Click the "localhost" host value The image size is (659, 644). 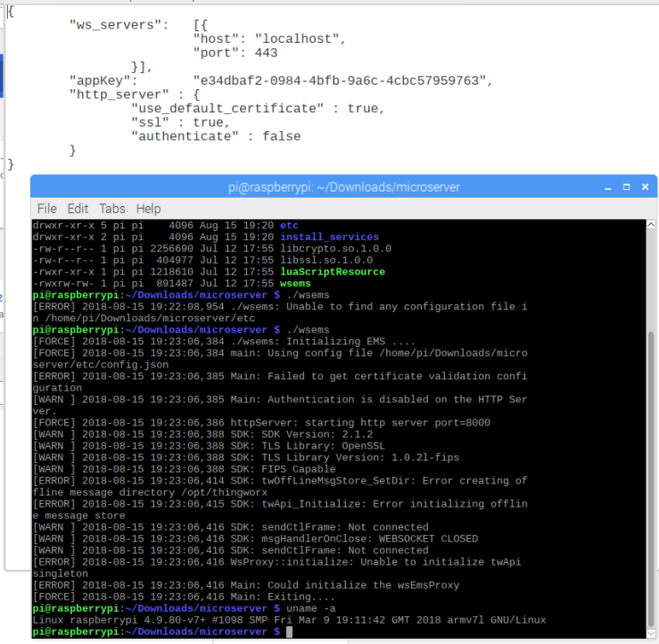pos(297,38)
